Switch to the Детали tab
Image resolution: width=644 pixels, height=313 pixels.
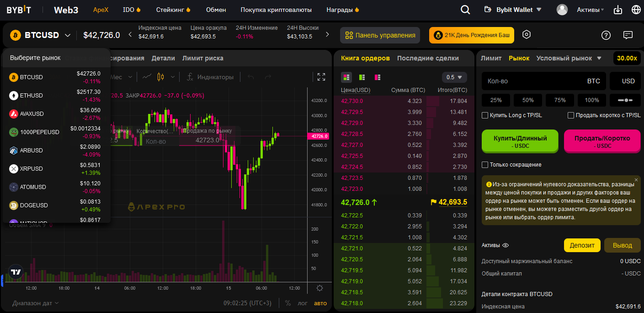click(163, 58)
